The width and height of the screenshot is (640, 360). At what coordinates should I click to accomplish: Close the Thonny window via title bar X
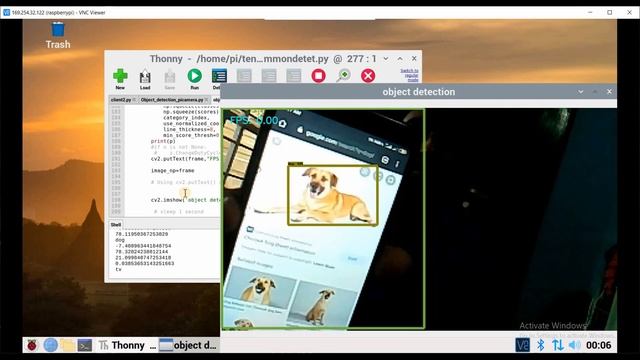pos(414,59)
